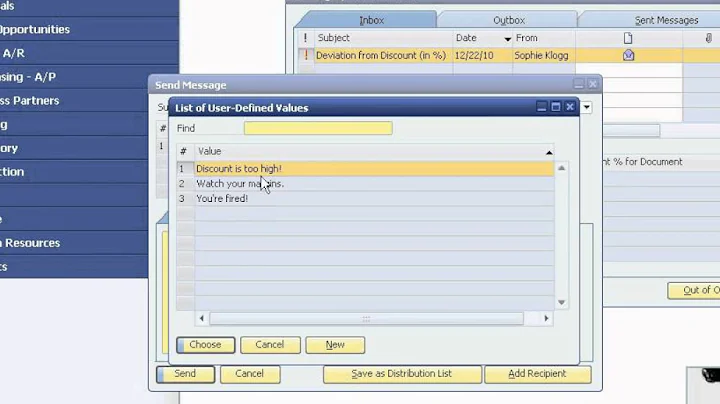Click the priority exclamation column header
Viewport: 720px width, 404px height.
coord(305,38)
